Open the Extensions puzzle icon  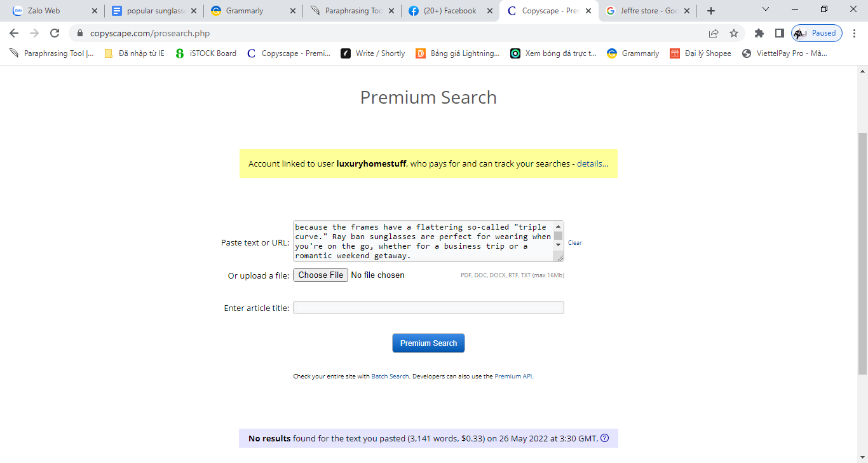(x=759, y=33)
